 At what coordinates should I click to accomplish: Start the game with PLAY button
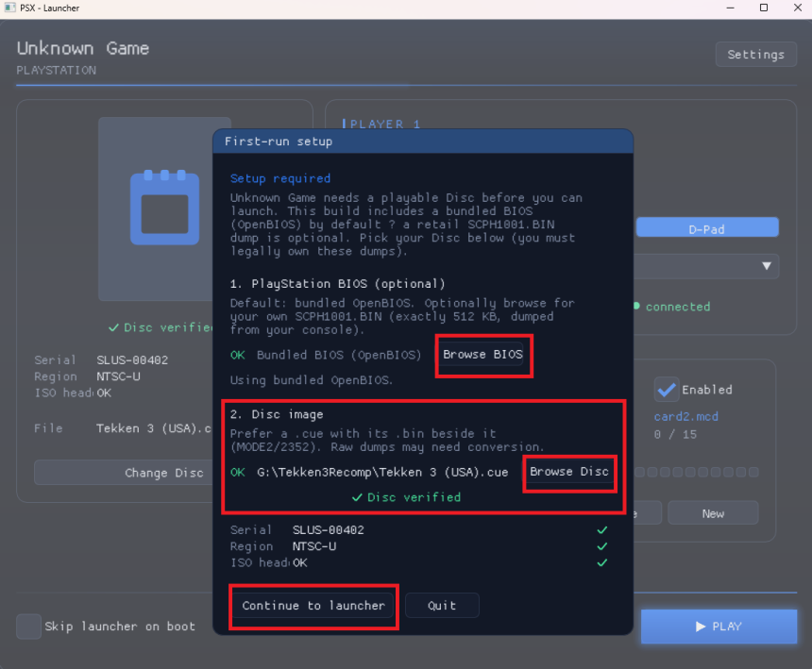[719, 626]
